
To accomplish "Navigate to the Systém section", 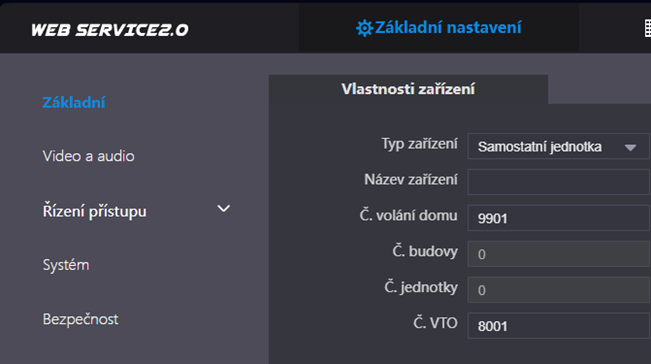I will coord(66,265).
